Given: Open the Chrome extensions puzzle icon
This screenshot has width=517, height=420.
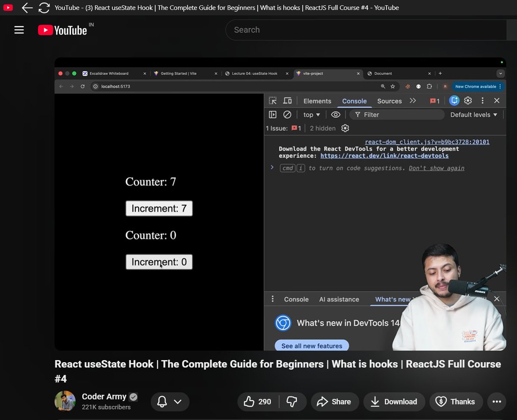Looking at the screenshot, I should pos(429,86).
